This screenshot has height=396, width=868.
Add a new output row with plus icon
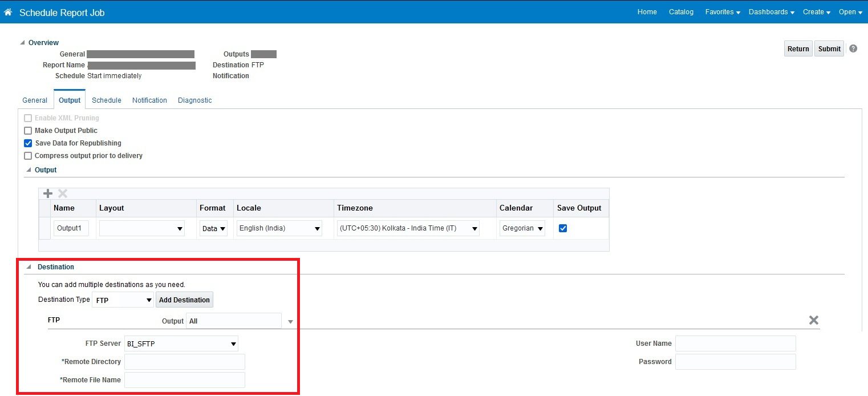point(48,193)
